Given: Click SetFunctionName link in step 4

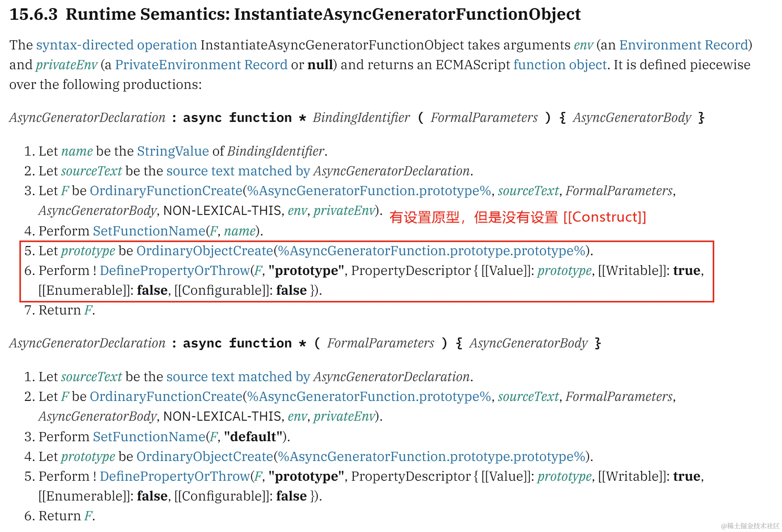Looking at the screenshot, I should click(149, 231).
